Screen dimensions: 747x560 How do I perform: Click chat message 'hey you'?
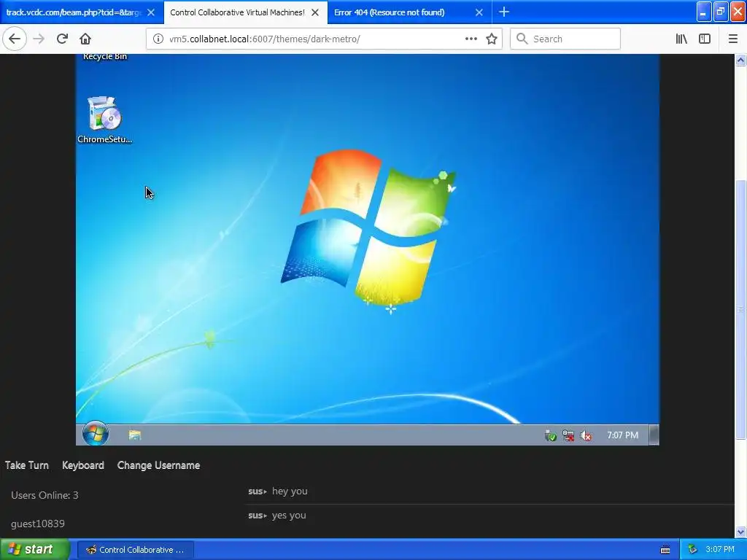pos(290,491)
